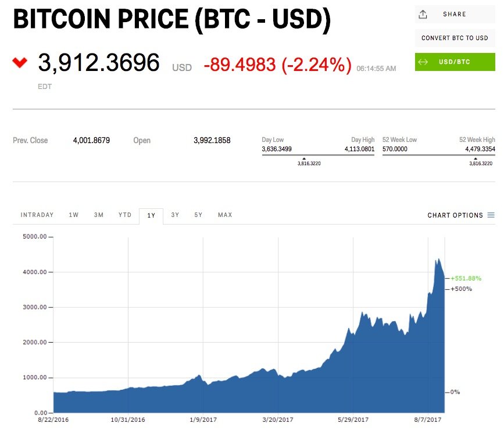Image resolution: width=504 pixels, height=434 pixels.
Task: Expand the Chart Options menu text
Action: click(455, 215)
